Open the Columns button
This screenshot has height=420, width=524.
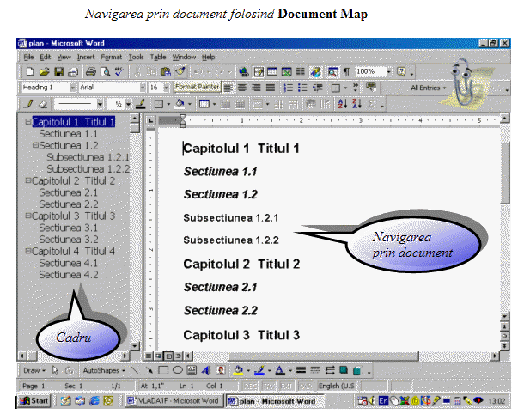coord(301,71)
